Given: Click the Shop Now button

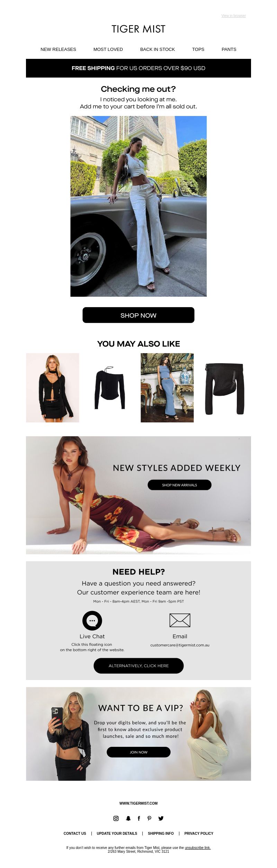Looking at the screenshot, I should tap(138, 315).
